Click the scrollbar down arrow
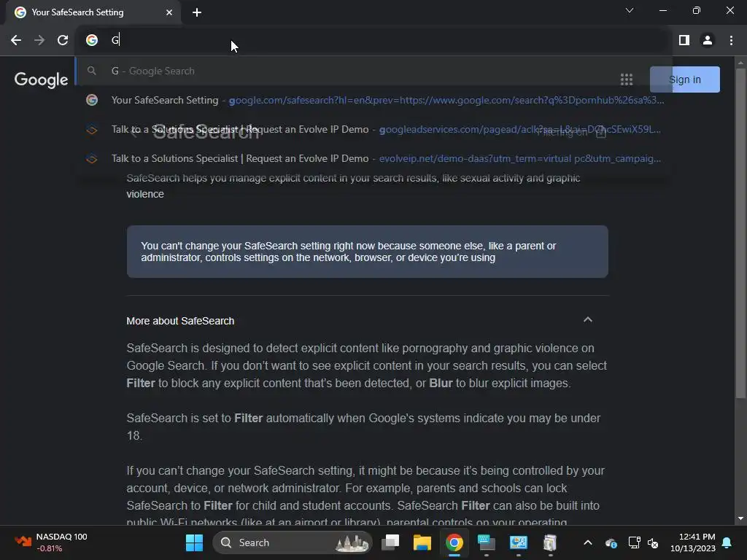The image size is (747, 560). pos(741,518)
